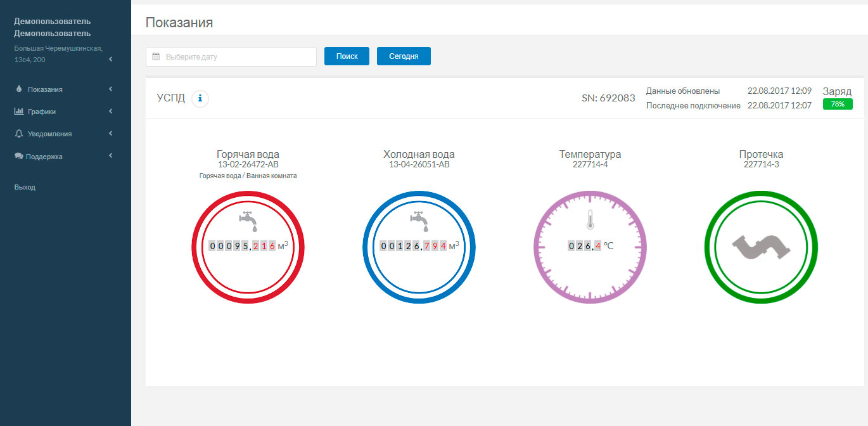Click the pipe leak icon in Протечка

[761, 247]
